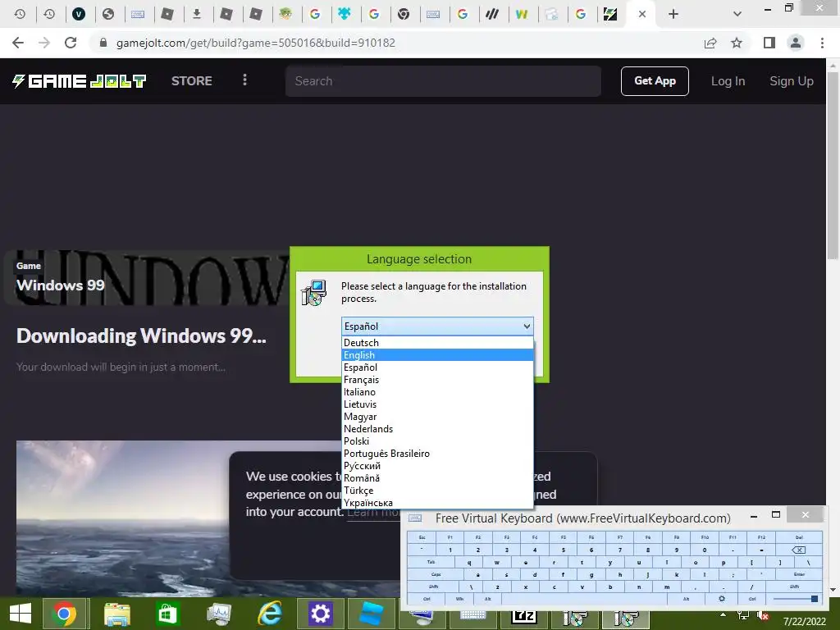Click the active installer taskbar icon

coord(626,619)
